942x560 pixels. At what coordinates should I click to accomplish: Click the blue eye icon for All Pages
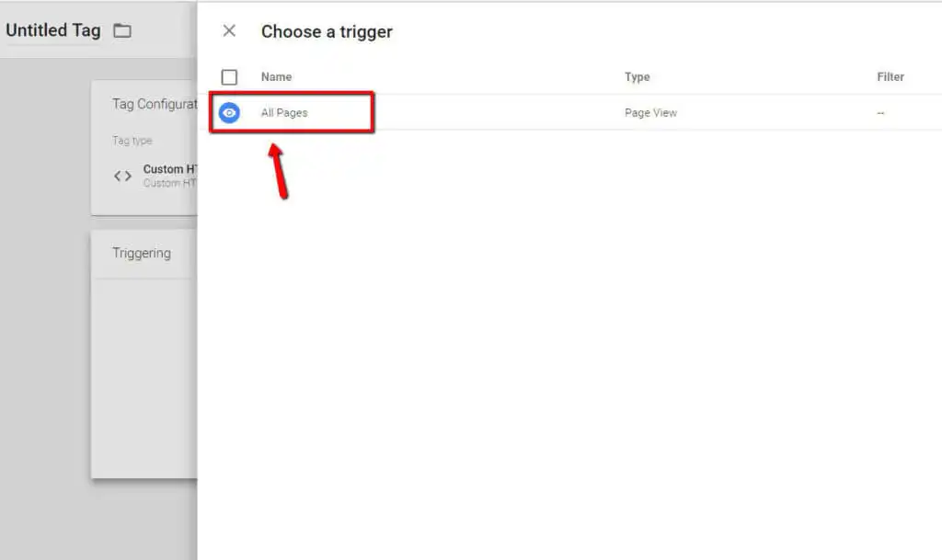tap(229, 112)
